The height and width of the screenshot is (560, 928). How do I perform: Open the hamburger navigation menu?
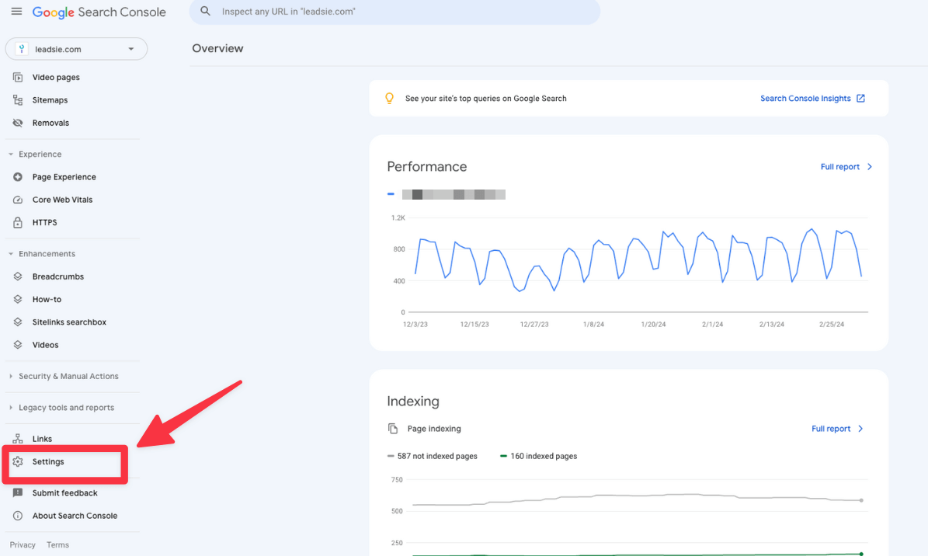point(16,12)
